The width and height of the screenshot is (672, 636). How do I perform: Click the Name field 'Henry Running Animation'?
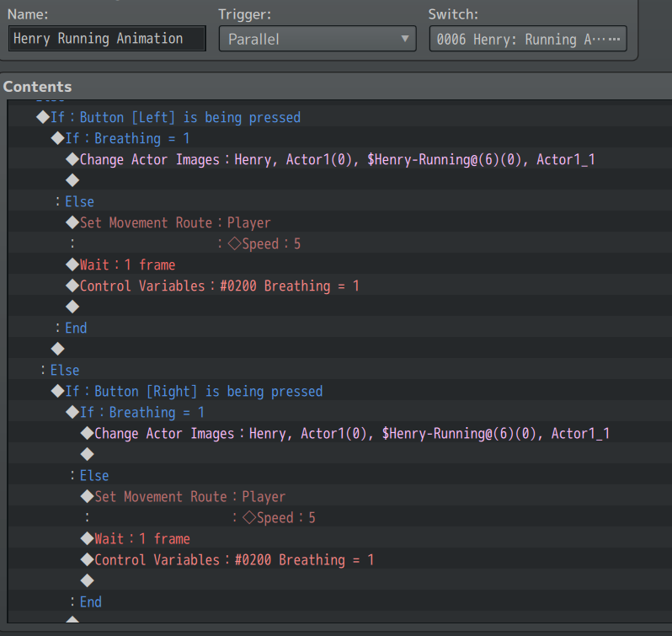[107, 39]
